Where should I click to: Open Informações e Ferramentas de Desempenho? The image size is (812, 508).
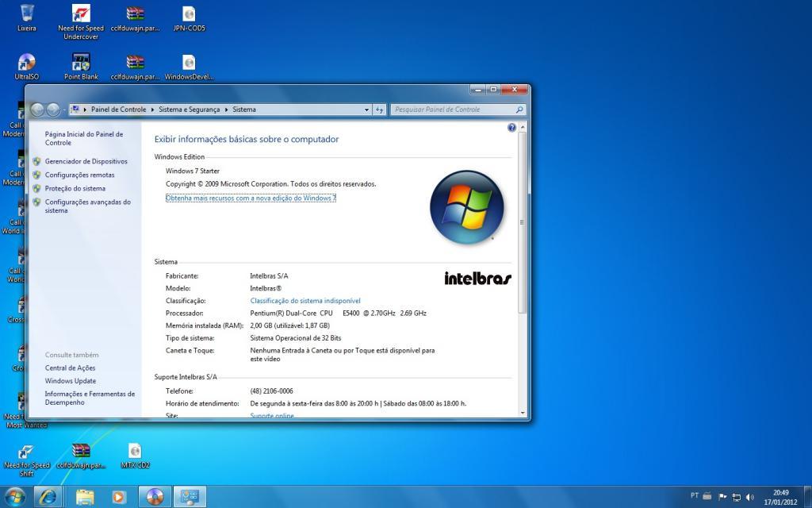tap(90, 398)
